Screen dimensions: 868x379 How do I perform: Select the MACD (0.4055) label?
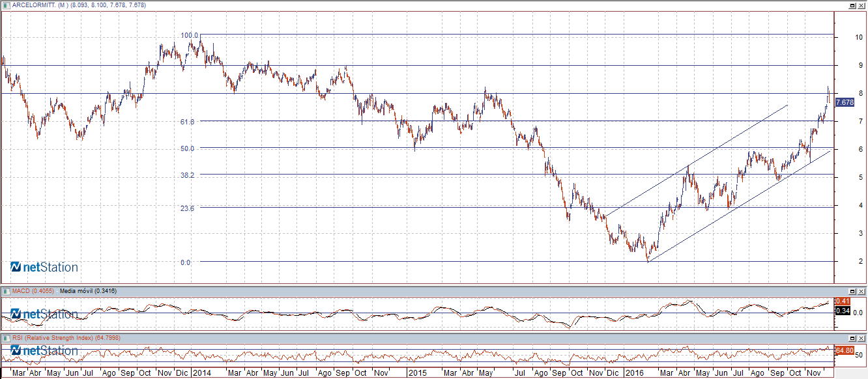pyautogui.click(x=33, y=291)
